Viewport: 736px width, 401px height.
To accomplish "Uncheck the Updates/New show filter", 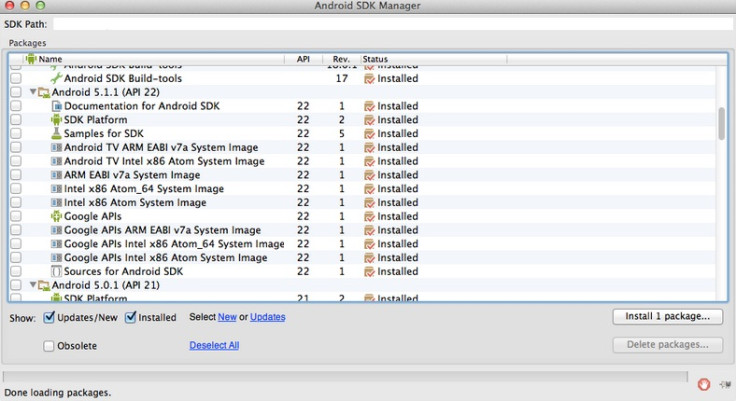I will [49, 317].
